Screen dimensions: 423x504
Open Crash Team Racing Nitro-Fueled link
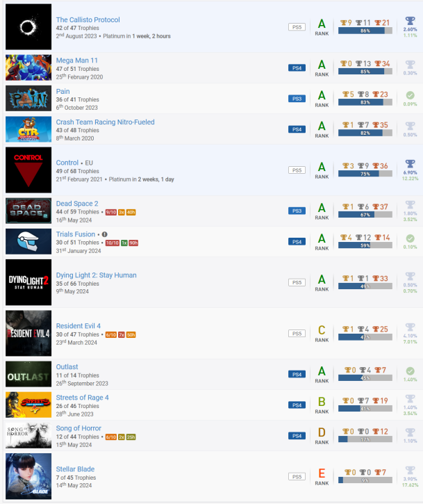105,122
